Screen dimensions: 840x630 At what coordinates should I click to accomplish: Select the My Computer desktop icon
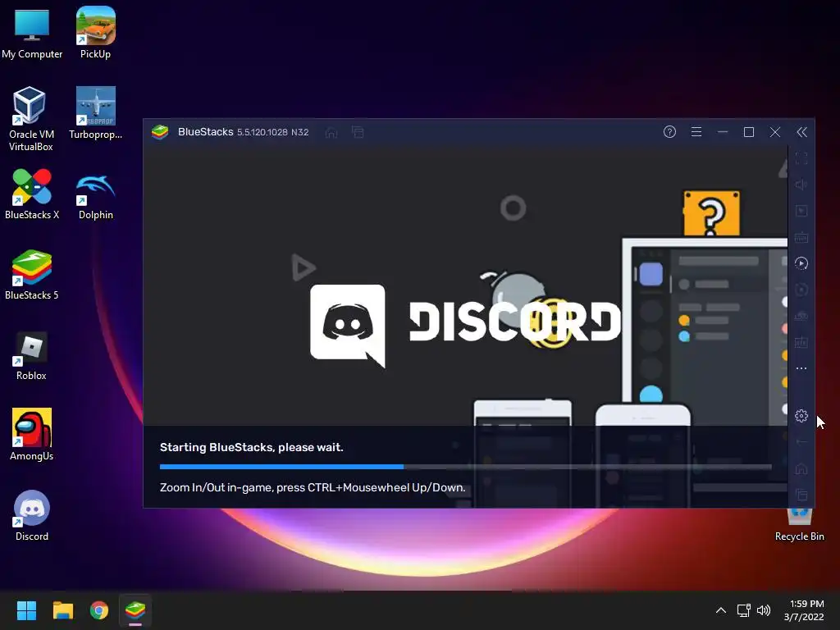point(32,34)
